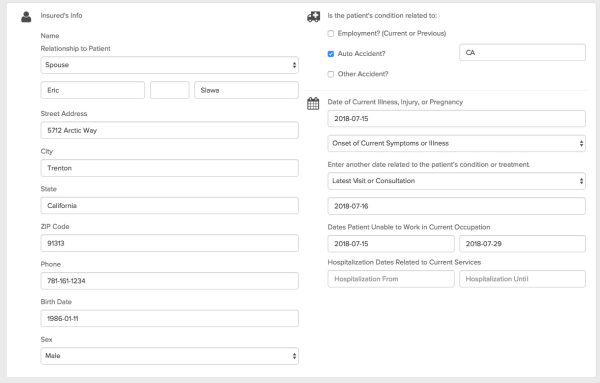Click the Hospitalization From field
Screen dimensions: 600x383
tap(391, 279)
